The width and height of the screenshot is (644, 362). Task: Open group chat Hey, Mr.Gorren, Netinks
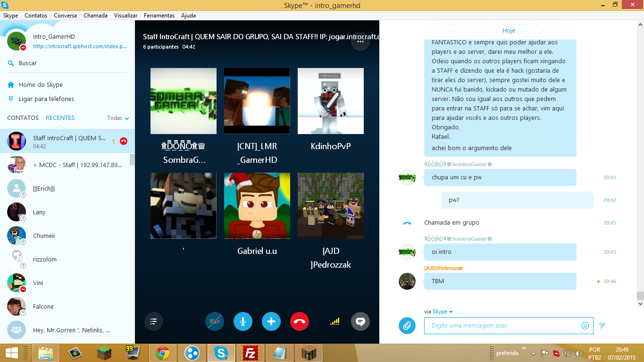pos(67,330)
